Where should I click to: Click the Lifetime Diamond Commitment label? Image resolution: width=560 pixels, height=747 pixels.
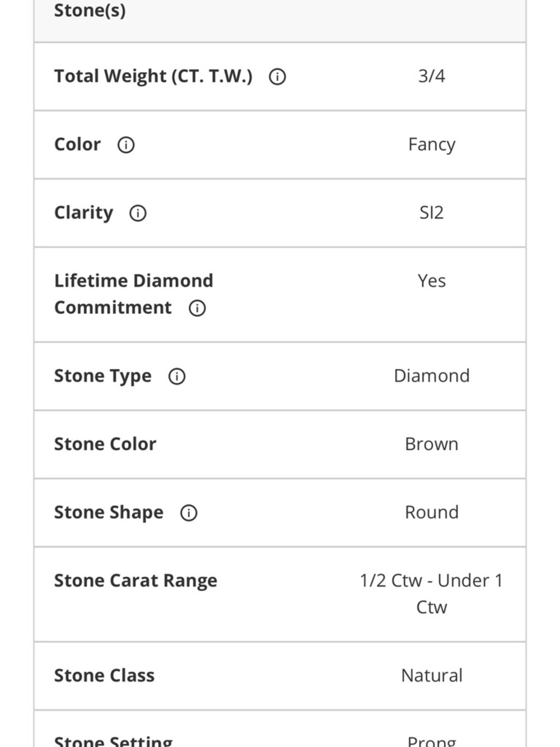133,294
